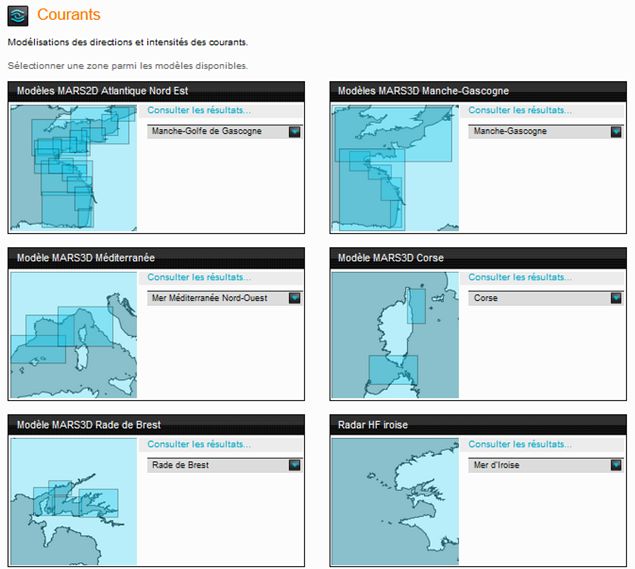Click the Radar HF iroise header
The height and width of the screenshot is (569, 635).
coord(478,425)
